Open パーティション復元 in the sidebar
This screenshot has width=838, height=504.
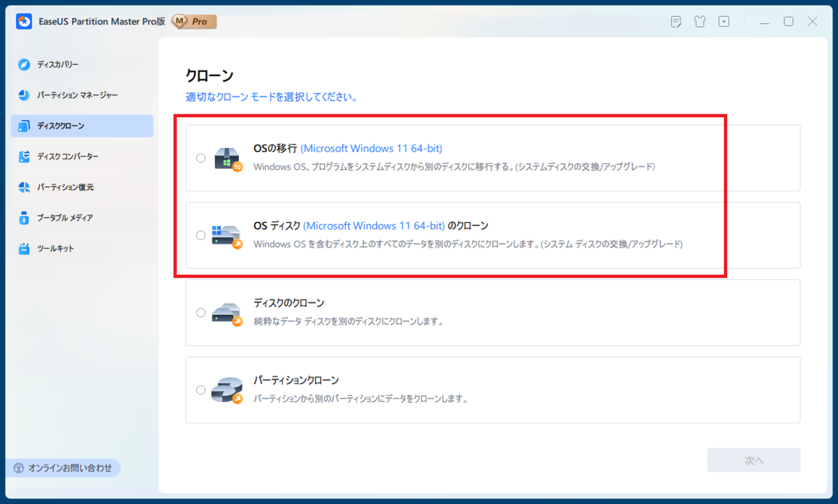pos(82,187)
